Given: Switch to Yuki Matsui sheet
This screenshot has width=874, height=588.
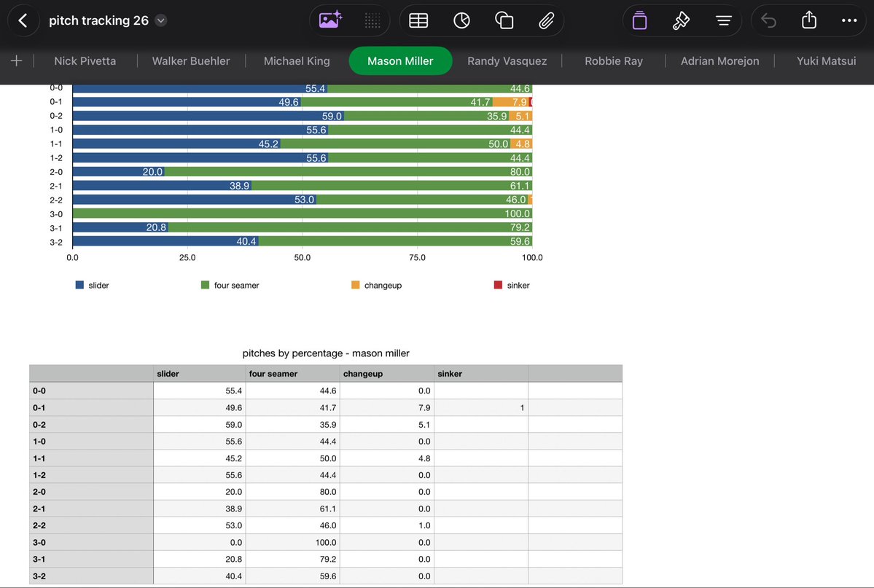Looking at the screenshot, I should (826, 60).
